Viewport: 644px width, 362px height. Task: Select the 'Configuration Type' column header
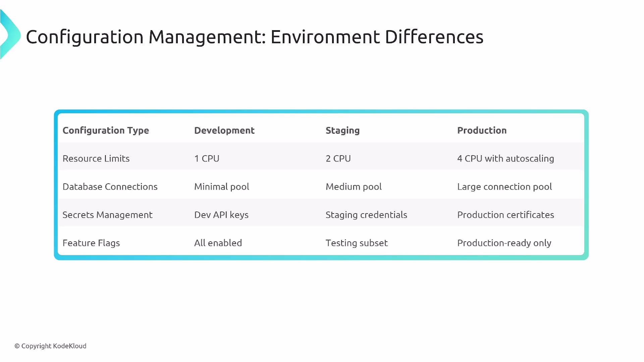(x=106, y=131)
